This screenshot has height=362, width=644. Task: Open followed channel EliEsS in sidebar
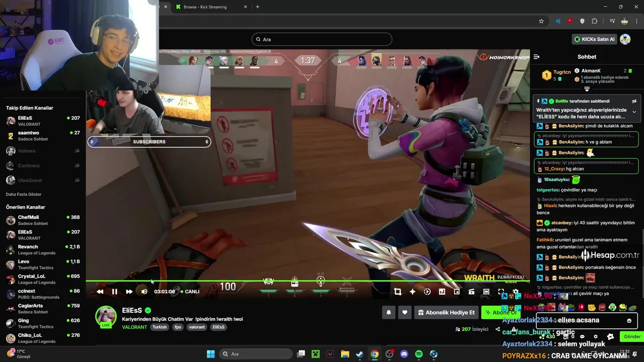[43, 121]
